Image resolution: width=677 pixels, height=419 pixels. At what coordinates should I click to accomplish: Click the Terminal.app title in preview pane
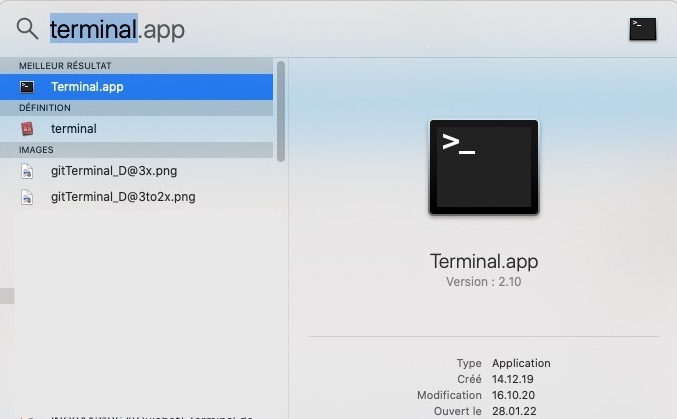point(483,262)
